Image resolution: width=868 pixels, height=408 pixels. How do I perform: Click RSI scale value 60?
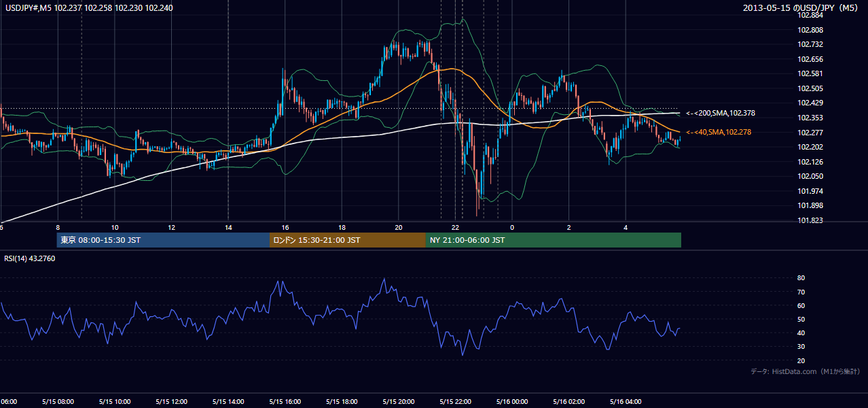801,305
